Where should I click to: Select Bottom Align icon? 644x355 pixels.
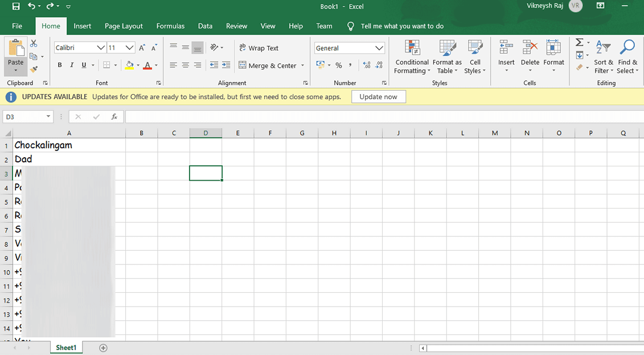click(x=198, y=48)
